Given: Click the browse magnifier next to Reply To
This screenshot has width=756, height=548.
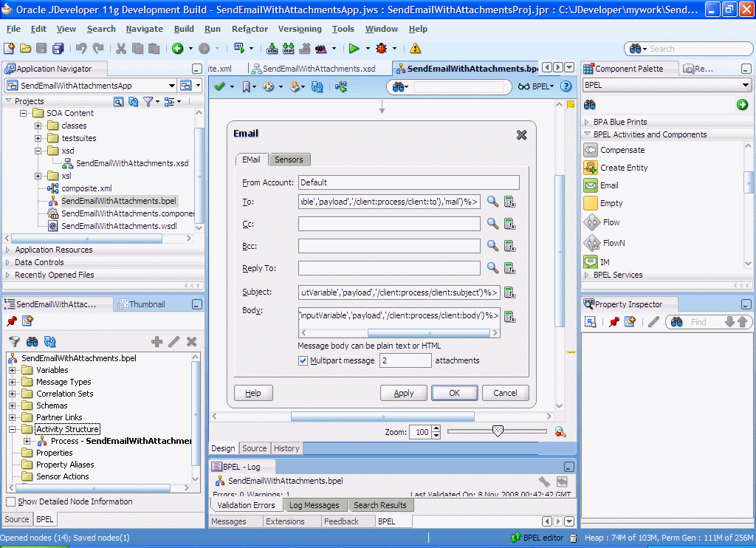Looking at the screenshot, I should tap(492, 268).
